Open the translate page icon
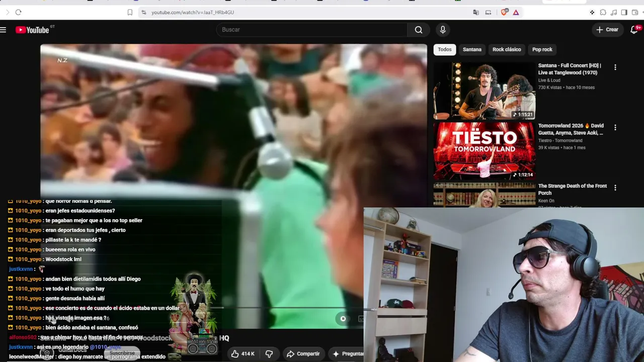Image resolution: width=644 pixels, height=362 pixels. click(x=476, y=12)
